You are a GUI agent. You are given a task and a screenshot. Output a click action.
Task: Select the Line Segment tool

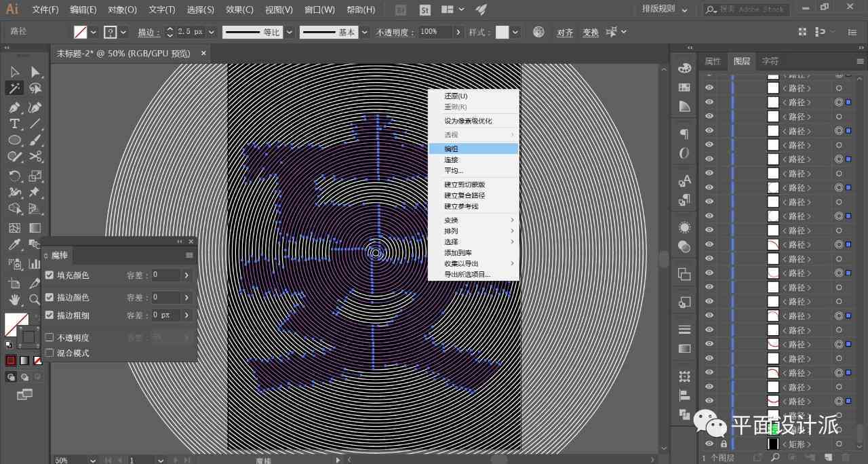[35, 123]
